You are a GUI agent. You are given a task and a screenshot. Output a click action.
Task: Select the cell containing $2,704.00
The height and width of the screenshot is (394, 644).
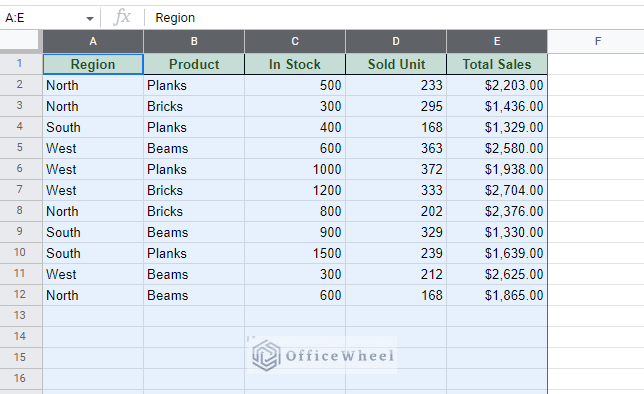pos(497,190)
